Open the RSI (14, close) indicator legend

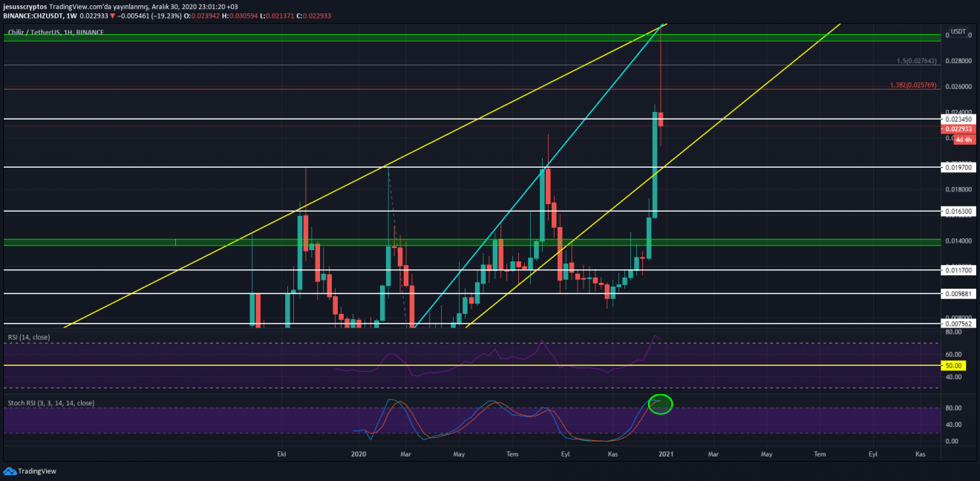29,338
